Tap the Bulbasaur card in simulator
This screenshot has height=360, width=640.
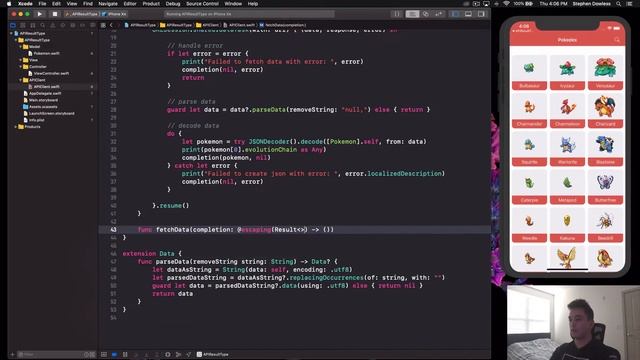click(x=529, y=73)
